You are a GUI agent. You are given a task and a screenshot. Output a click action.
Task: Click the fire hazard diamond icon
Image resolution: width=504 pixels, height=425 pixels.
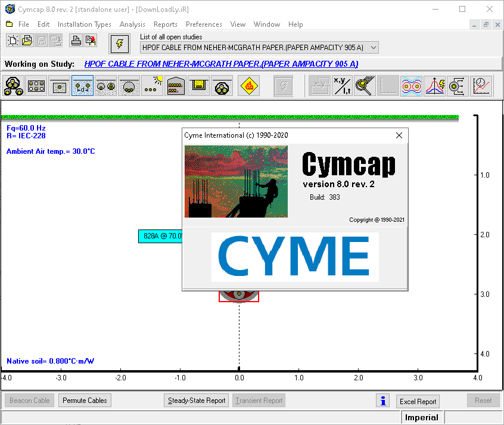249,86
